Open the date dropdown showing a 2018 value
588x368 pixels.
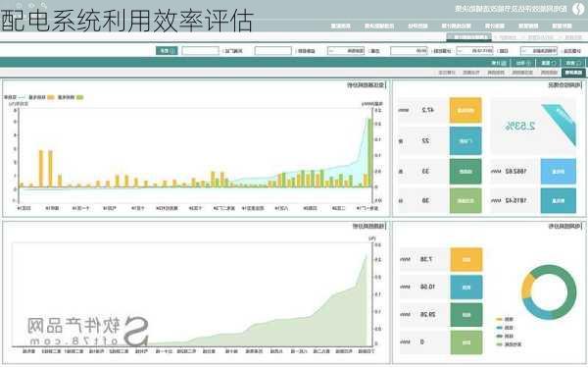coord(474,51)
